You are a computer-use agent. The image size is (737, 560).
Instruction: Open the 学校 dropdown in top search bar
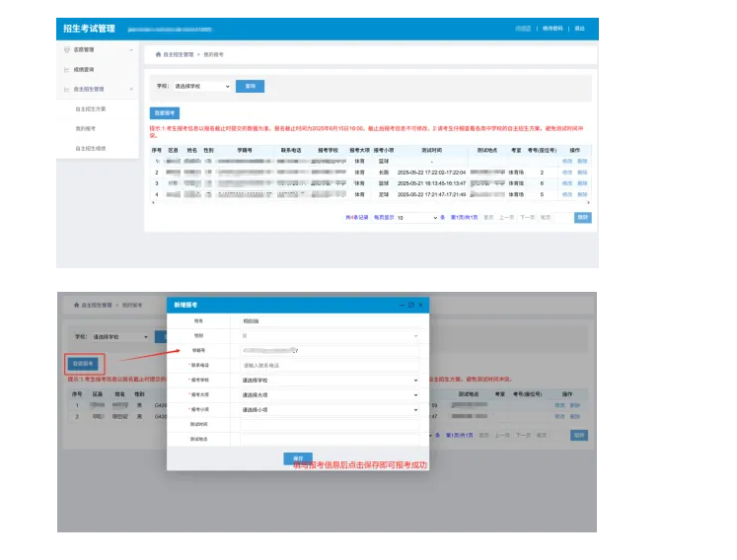[x=202, y=87]
